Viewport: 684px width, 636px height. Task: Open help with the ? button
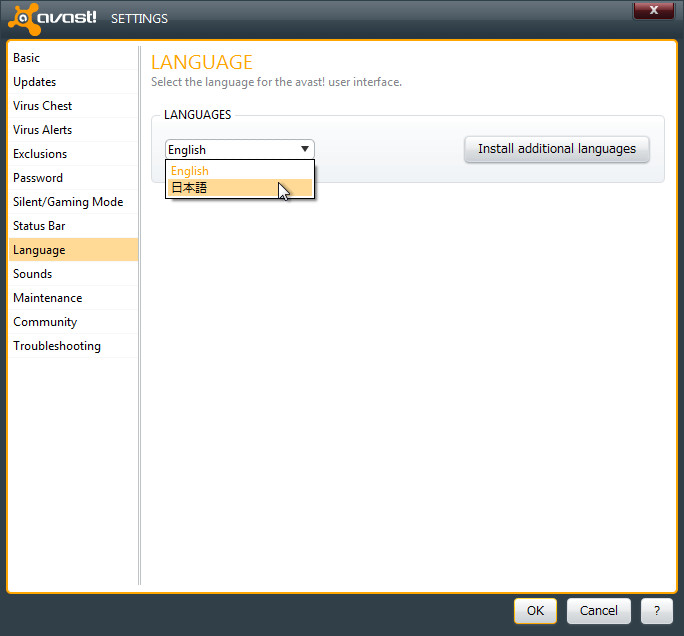tap(657, 611)
